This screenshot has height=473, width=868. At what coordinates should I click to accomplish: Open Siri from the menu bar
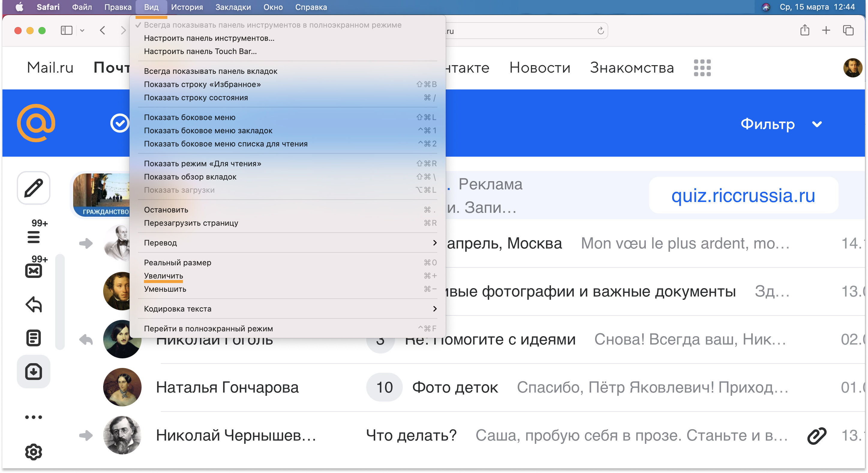(x=766, y=7)
